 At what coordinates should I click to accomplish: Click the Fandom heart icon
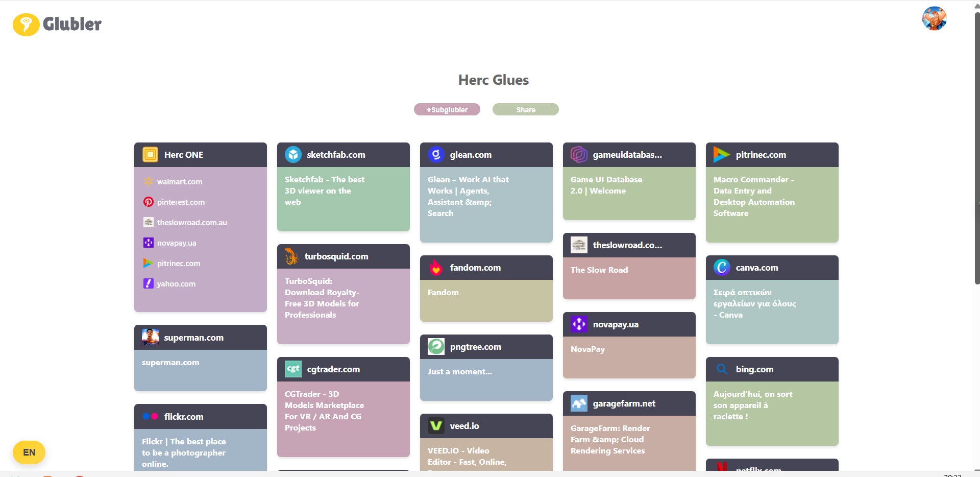pos(435,267)
